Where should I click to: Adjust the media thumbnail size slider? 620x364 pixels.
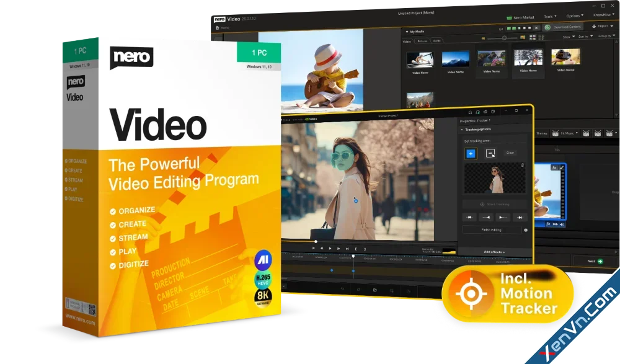point(503,38)
